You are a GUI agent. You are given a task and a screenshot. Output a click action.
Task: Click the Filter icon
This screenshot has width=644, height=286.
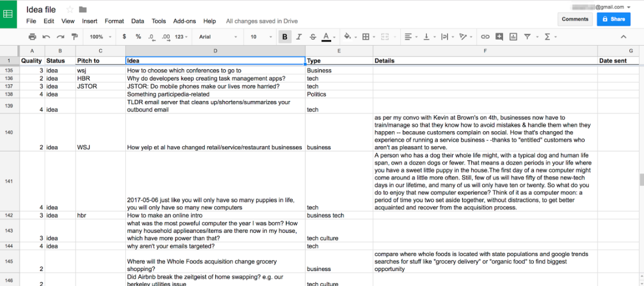(x=528, y=37)
